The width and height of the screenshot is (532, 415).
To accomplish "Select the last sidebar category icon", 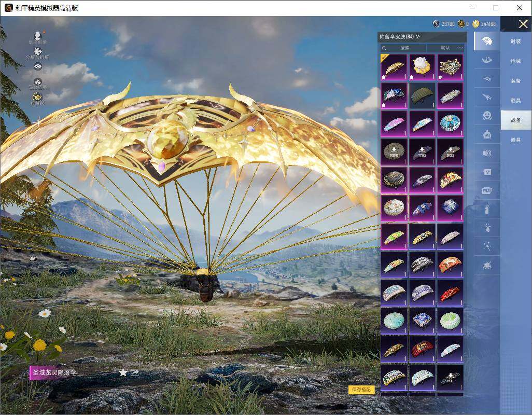I will coord(487,265).
